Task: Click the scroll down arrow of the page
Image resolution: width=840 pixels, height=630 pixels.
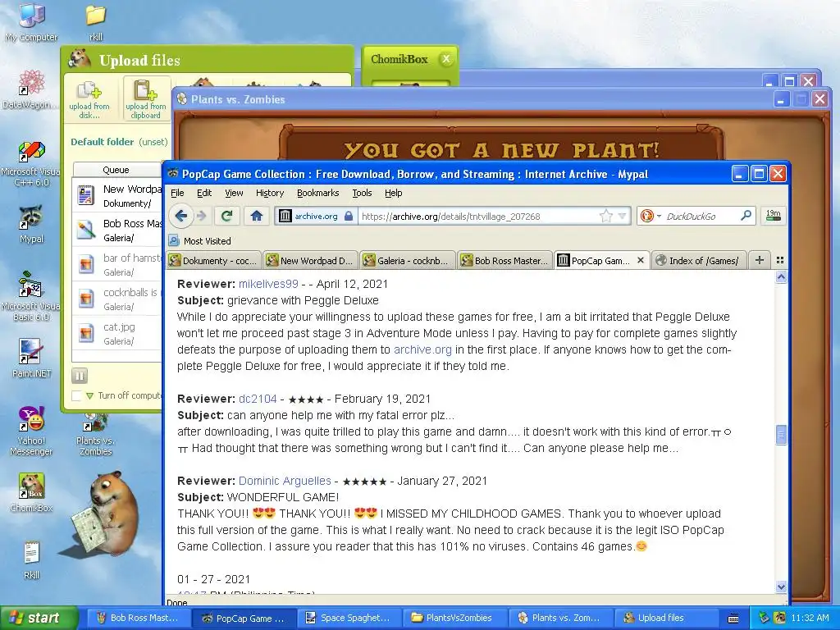Action: point(781,587)
